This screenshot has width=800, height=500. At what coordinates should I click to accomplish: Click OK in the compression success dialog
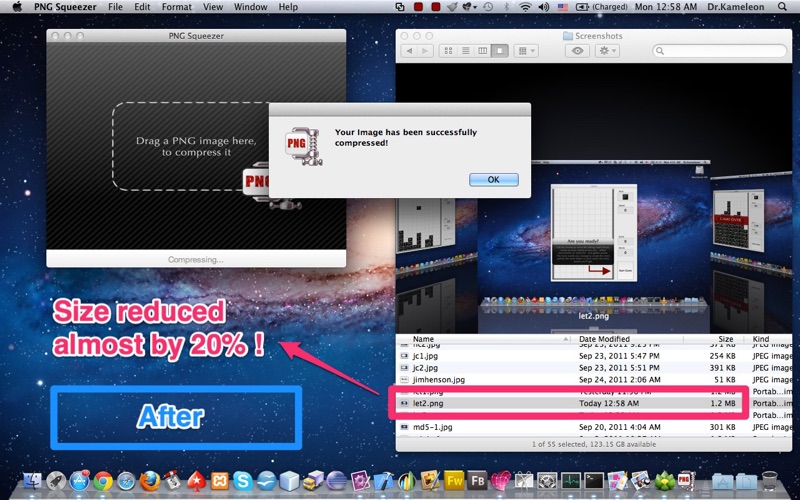[493, 180]
